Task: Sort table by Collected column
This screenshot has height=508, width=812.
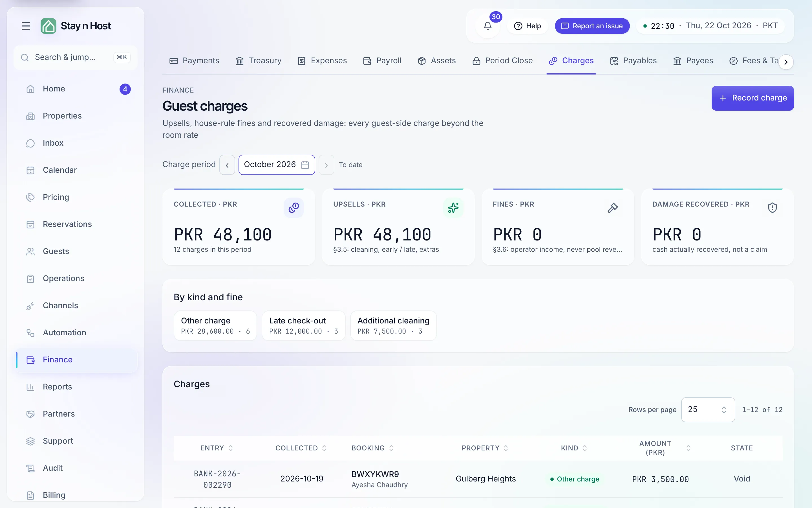Action: tap(301, 448)
